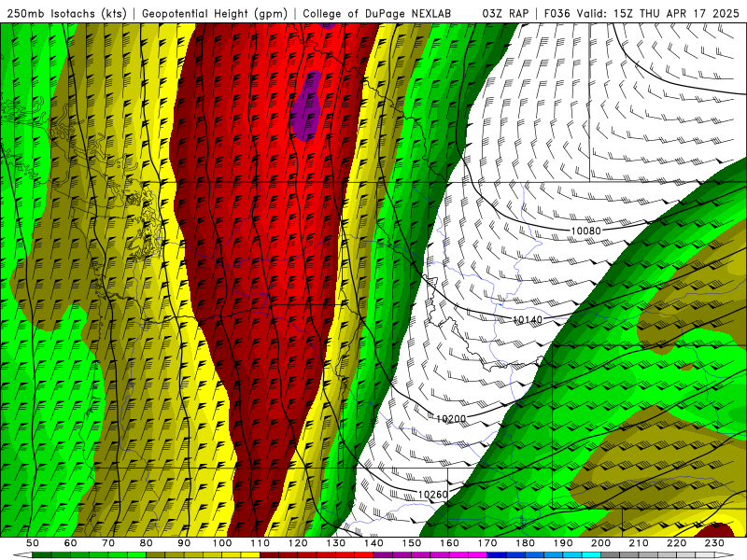Click the 140 knot colorbar label
The width and height of the screenshot is (747, 560).
373,543
